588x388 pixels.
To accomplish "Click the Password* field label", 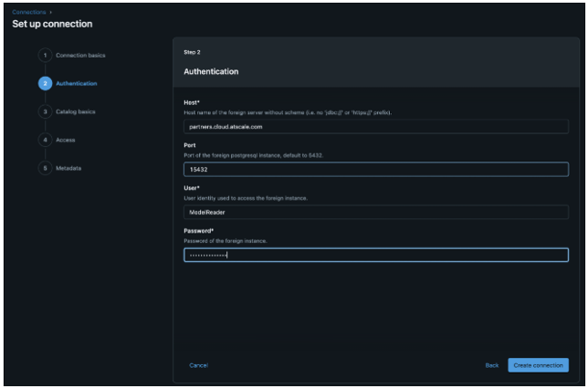I will (x=199, y=231).
